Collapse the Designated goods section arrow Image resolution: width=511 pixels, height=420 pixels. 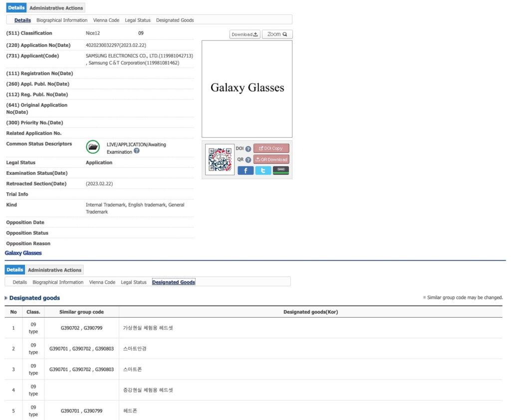(6, 298)
